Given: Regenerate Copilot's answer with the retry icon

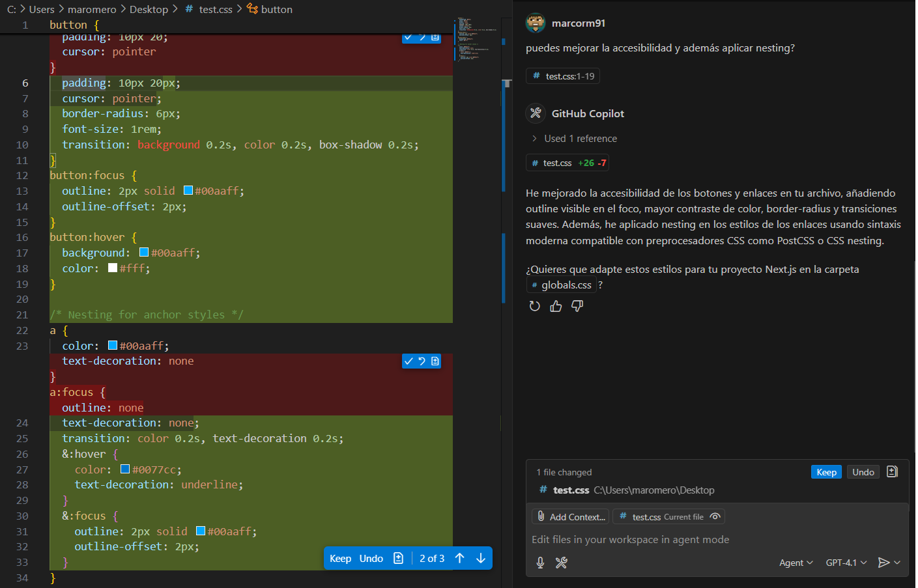Looking at the screenshot, I should tap(534, 305).
